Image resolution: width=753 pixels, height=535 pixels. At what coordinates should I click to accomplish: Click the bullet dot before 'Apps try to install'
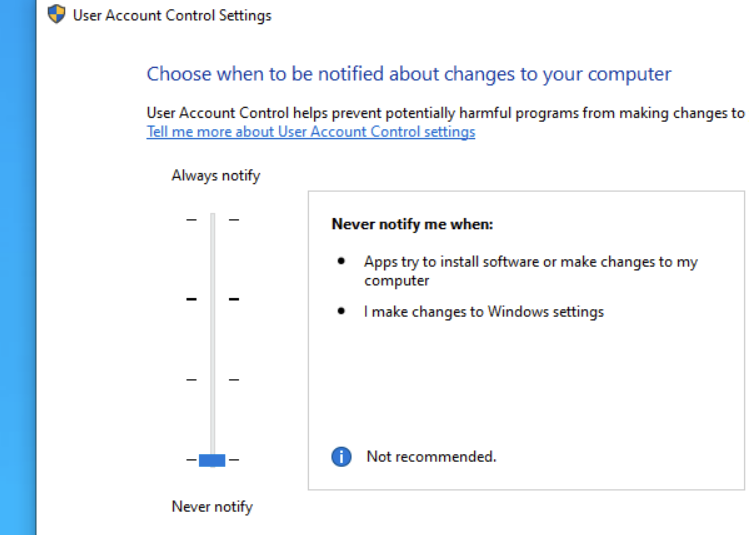tap(342, 262)
